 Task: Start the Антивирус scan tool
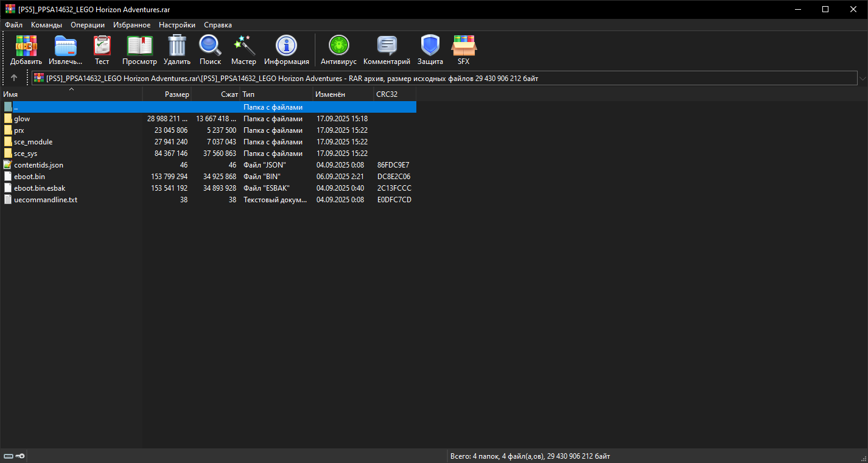(x=338, y=46)
